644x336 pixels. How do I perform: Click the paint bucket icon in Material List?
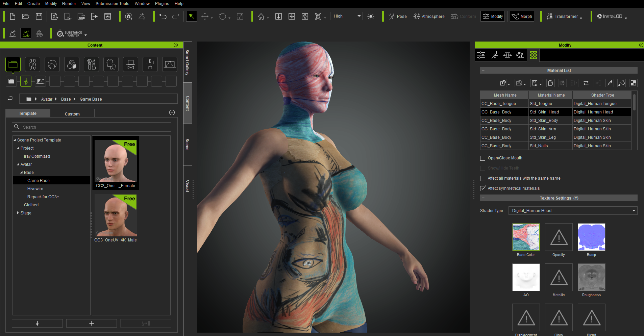pyautogui.click(x=621, y=83)
